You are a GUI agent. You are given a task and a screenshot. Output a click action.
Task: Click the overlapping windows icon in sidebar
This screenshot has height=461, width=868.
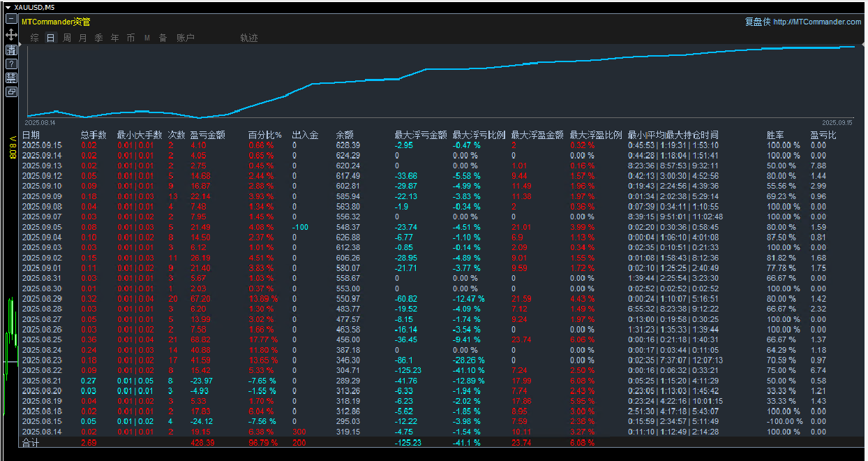coord(11,92)
